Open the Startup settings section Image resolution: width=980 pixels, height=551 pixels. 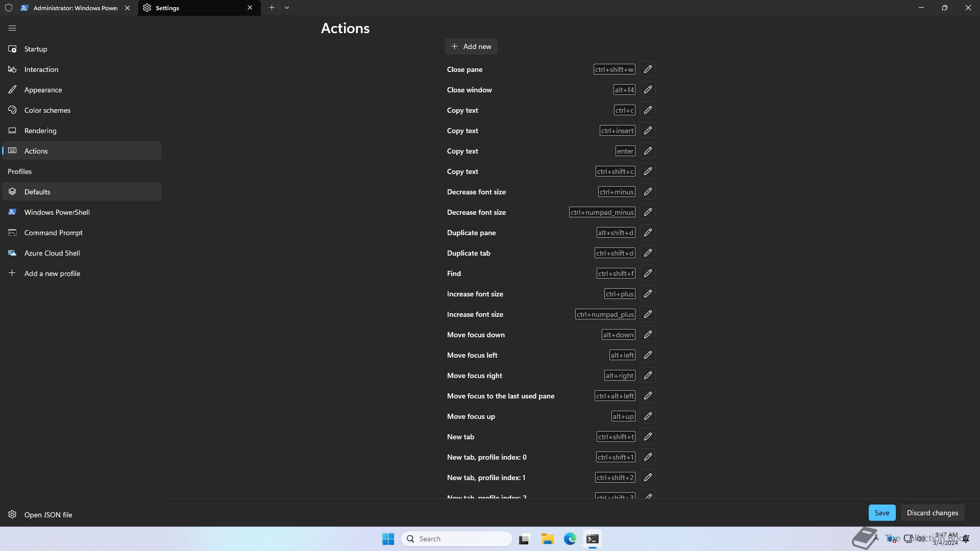pos(36,49)
